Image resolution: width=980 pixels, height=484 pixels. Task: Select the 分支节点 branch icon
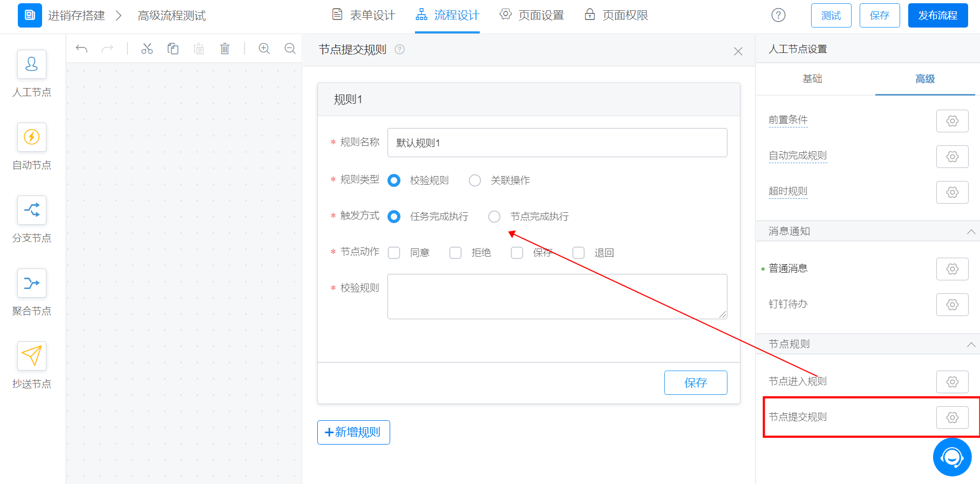click(32, 210)
